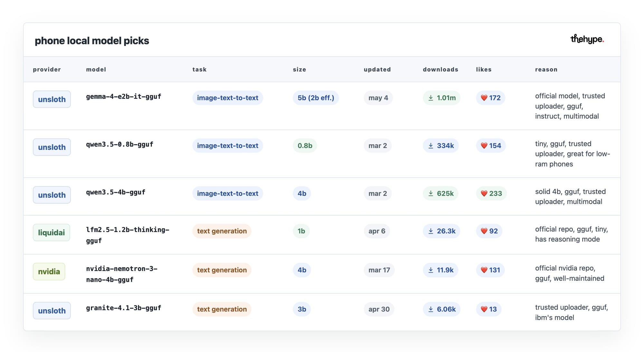The width and height of the screenshot is (644, 352).
Task: Click the download icon beside 1.01m
Action: pyautogui.click(x=431, y=98)
